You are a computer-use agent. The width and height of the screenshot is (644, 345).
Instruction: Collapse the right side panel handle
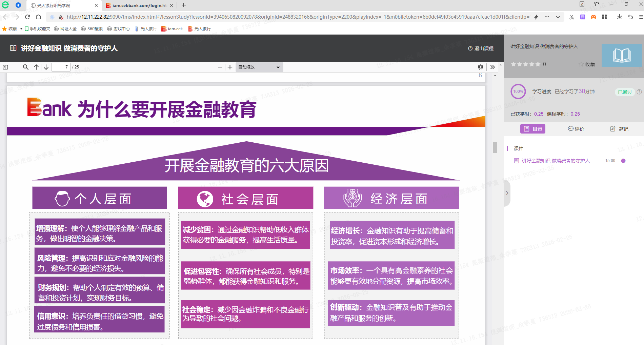tap(507, 193)
